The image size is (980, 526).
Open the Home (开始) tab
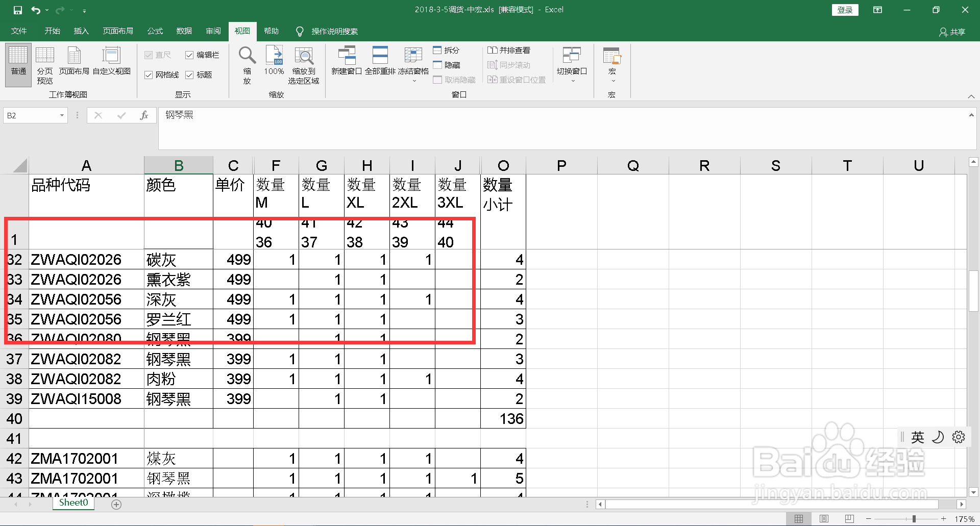(52, 31)
